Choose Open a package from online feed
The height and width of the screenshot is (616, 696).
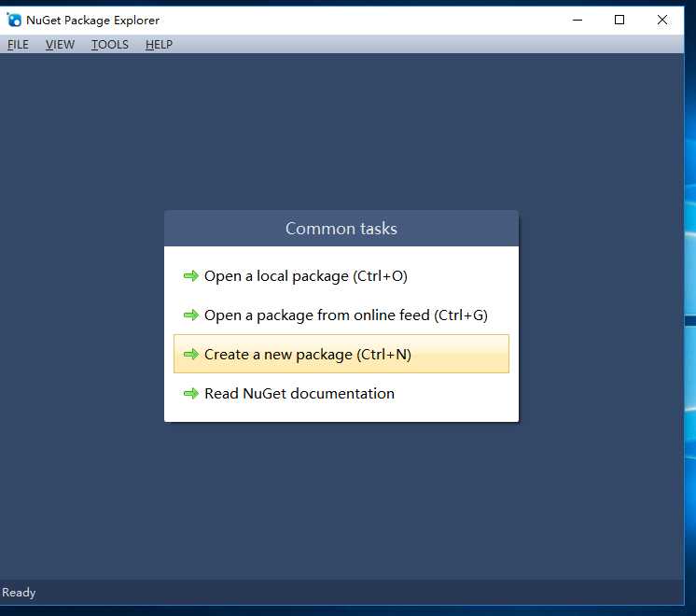[x=341, y=315]
